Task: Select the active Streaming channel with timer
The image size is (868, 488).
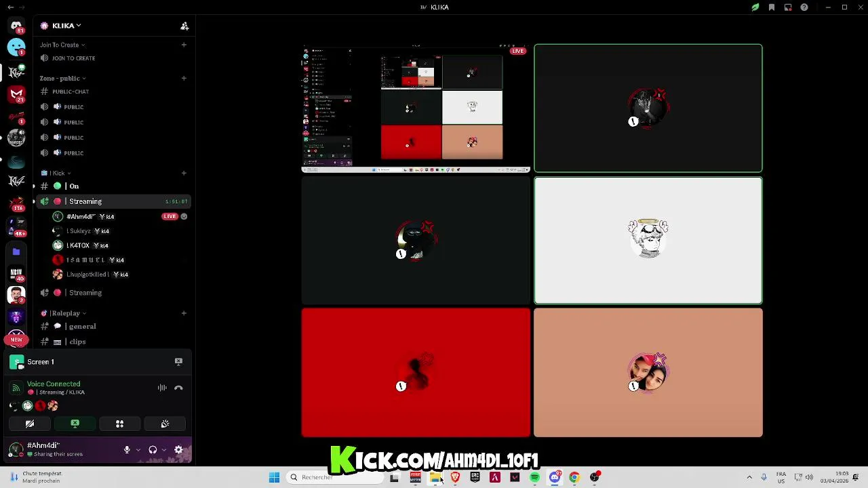Action: pyautogui.click(x=113, y=201)
